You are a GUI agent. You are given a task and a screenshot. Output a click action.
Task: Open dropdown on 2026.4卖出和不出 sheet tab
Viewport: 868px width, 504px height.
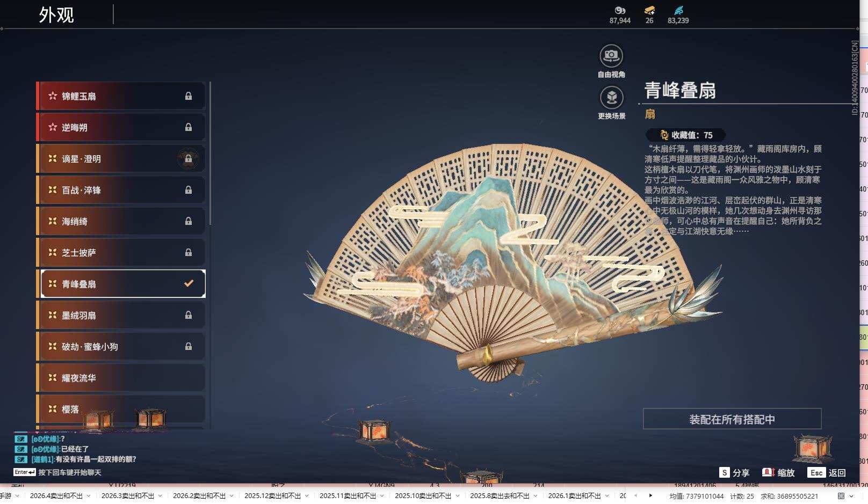pyautogui.click(x=88, y=496)
